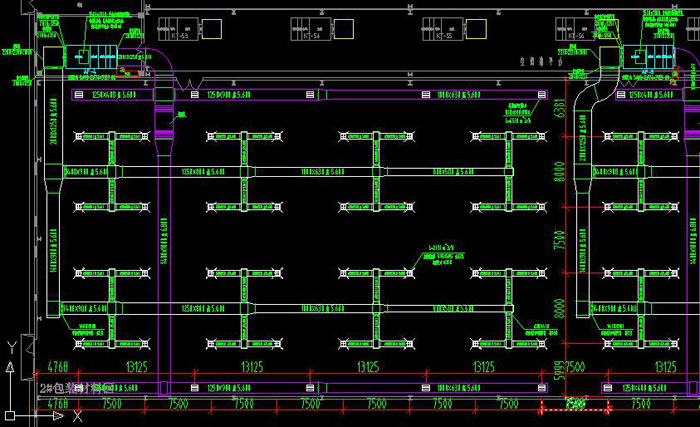Select the 4760 dimension in the lowest dimension row
Screen dimensions: 700x427
(58, 404)
